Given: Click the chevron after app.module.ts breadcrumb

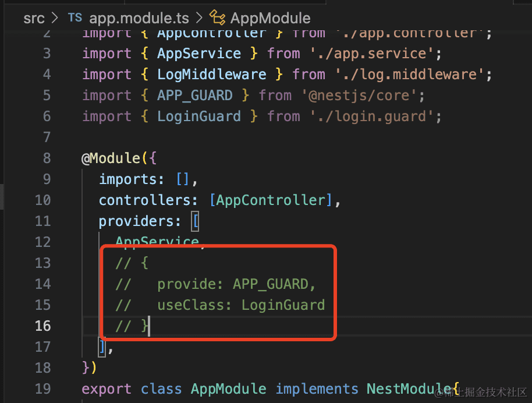Looking at the screenshot, I should pos(198,18).
